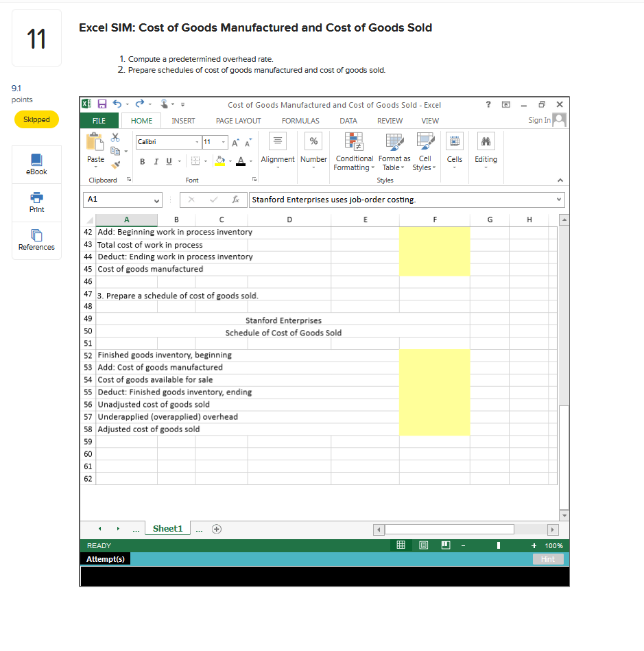644x651 pixels.
Task: Click cell 'Cost of goods manufactured' row 45
Action: click(150, 269)
